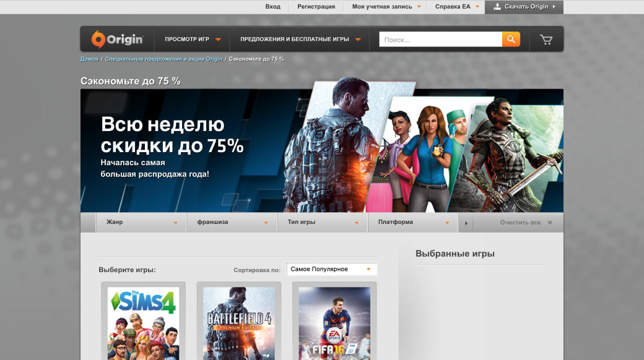Click the Поиск search field
The height and width of the screenshot is (360, 644).
coord(441,40)
